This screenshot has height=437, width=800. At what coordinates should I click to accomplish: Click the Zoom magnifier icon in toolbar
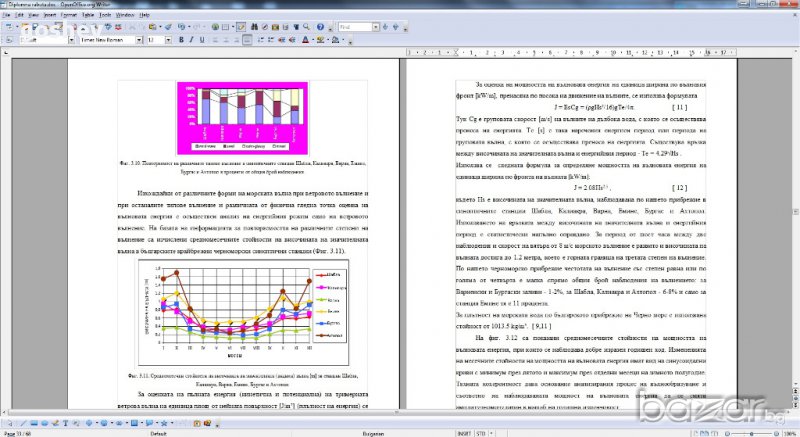pos(306,27)
